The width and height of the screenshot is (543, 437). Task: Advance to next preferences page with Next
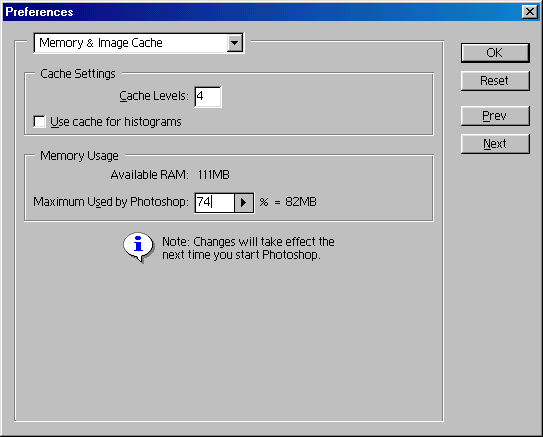(x=495, y=144)
